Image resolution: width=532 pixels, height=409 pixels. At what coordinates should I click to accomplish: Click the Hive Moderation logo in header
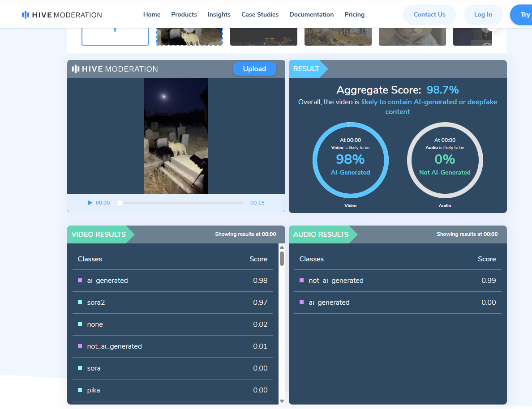tap(62, 15)
